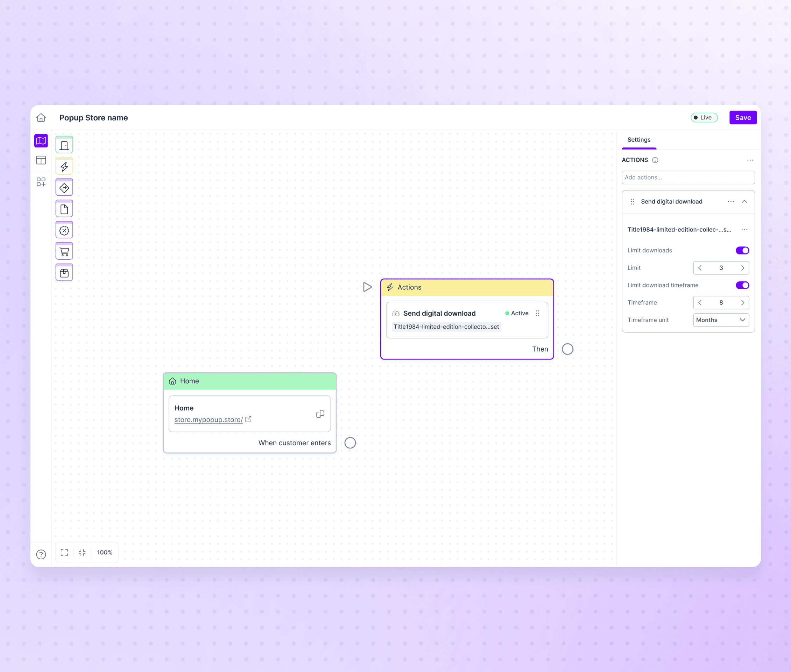Click the home icon in header

[41, 118]
